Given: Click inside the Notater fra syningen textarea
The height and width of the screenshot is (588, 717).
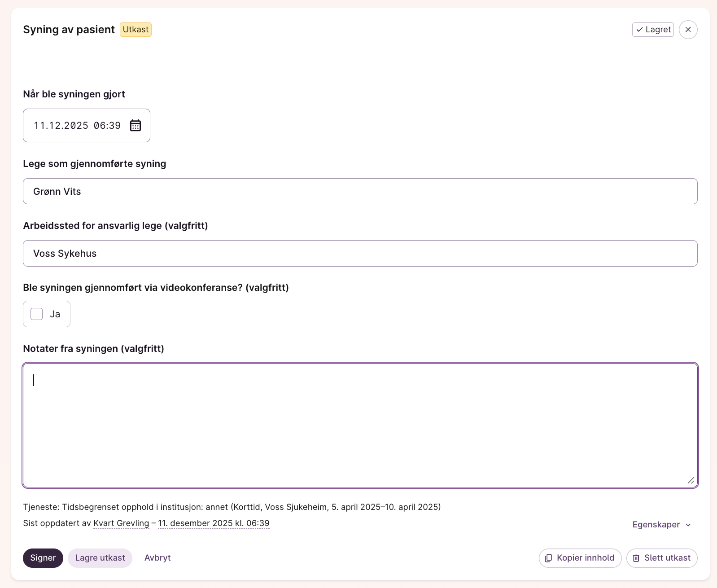Looking at the screenshot, I should click(360, 425).
